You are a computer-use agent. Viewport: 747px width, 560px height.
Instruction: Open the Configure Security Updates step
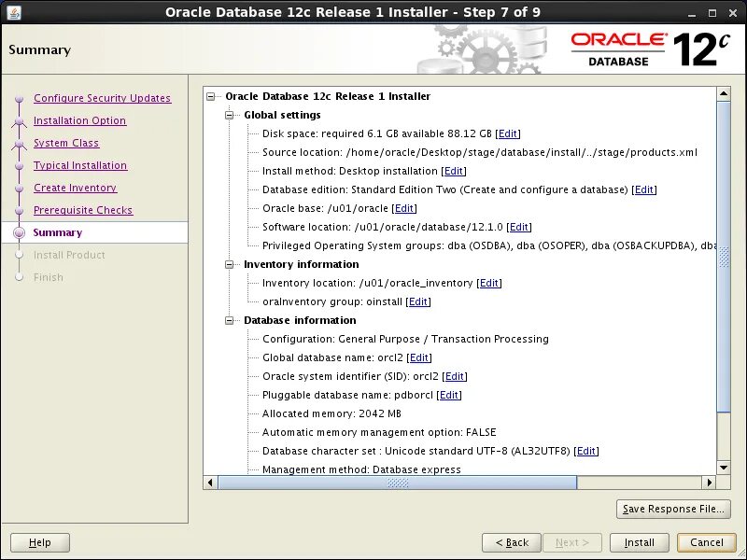(102, 98)
